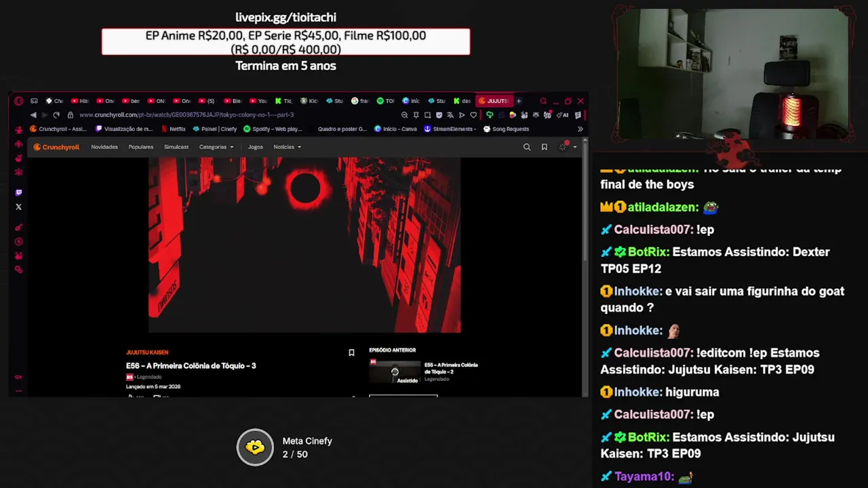Open previous episode E55 title link
The image size is (868, 488).
coord(451,368)
